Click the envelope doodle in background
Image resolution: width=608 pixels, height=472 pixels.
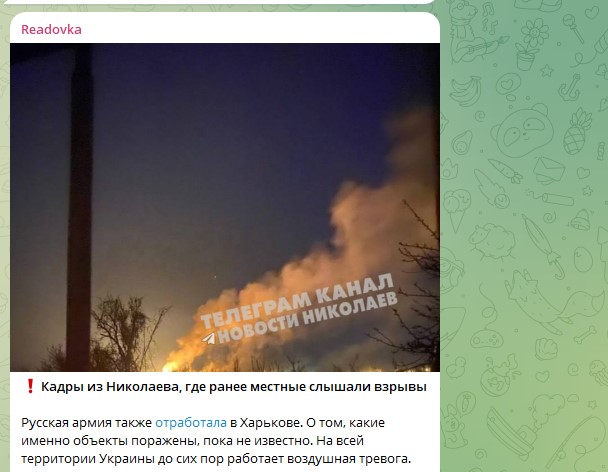pyautogui.click(x=549, y=170)
